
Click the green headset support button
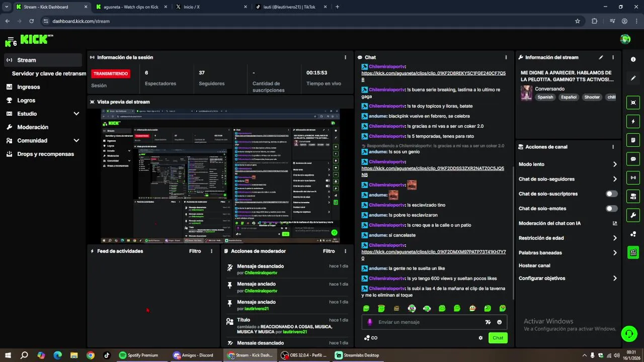(628, 333)
